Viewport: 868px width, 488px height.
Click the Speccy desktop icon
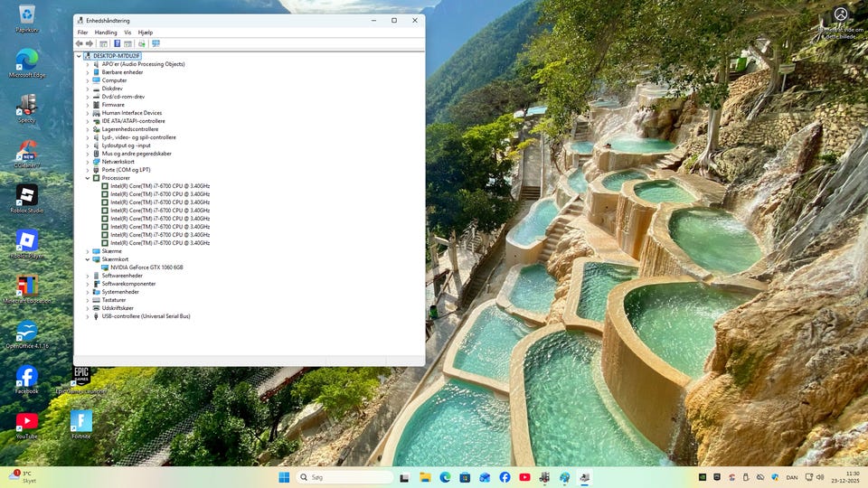26,108
